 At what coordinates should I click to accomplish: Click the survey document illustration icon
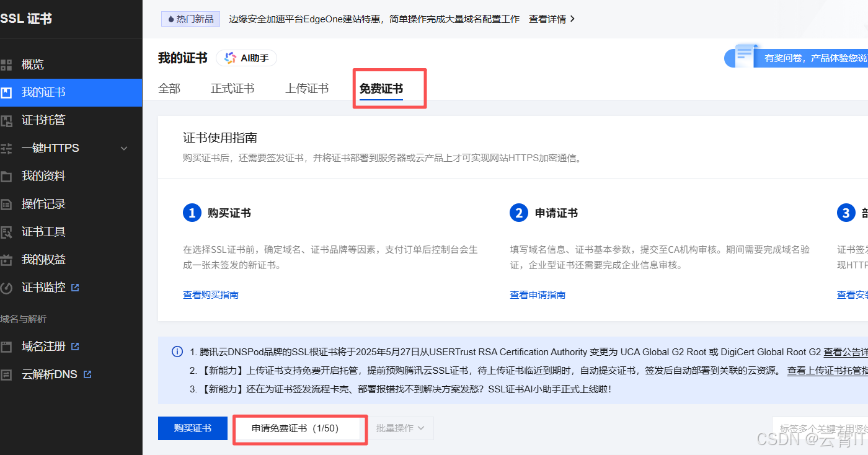(x=746, y=55)
